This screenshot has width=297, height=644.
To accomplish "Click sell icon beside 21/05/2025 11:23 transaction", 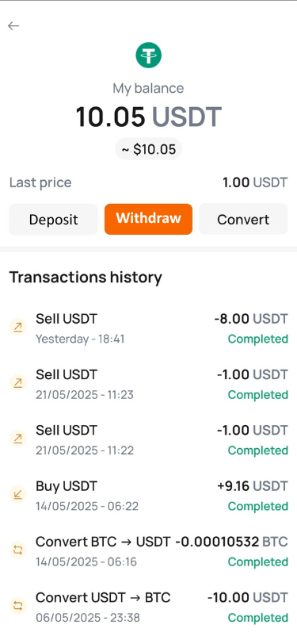I will [x=17, y=383].
